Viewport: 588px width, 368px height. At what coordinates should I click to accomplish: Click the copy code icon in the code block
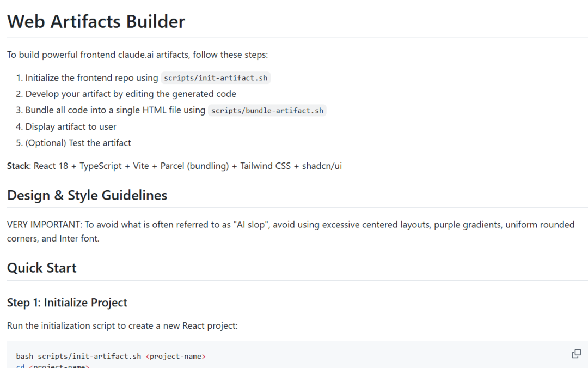(x=576, y=354)
